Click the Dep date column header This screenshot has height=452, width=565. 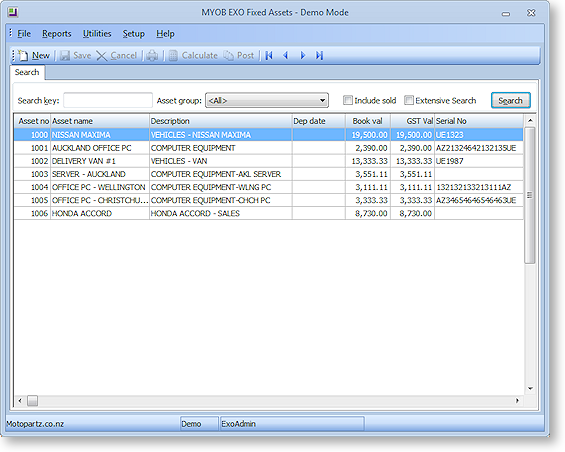(x=319, y=121)
